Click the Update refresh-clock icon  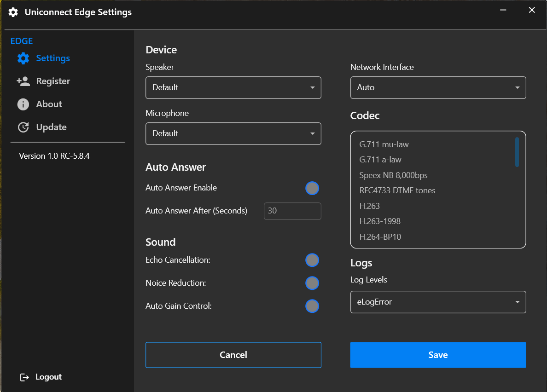(x=23, y=127)
